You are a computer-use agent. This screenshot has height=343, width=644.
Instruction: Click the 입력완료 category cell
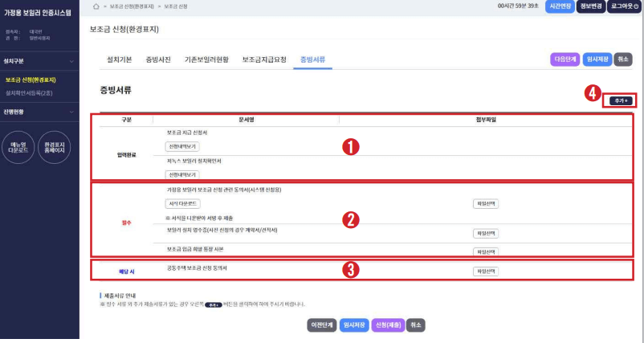coord(127,155)
